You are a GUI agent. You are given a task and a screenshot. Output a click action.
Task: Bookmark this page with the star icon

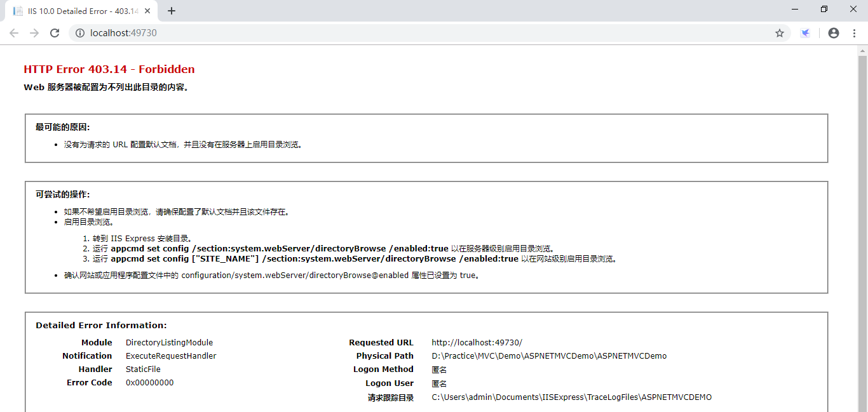(x=780, y=33)
